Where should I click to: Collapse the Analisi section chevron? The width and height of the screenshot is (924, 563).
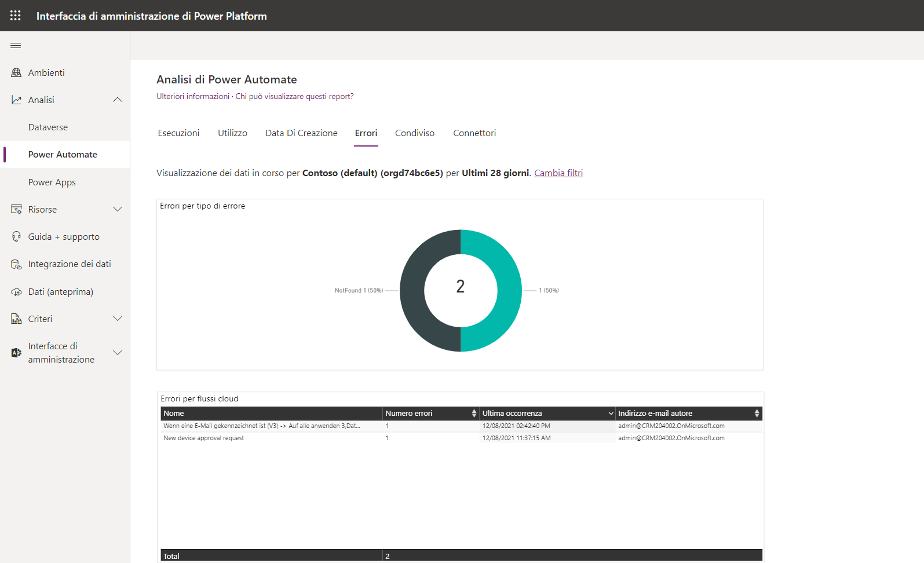coord(118,100)
